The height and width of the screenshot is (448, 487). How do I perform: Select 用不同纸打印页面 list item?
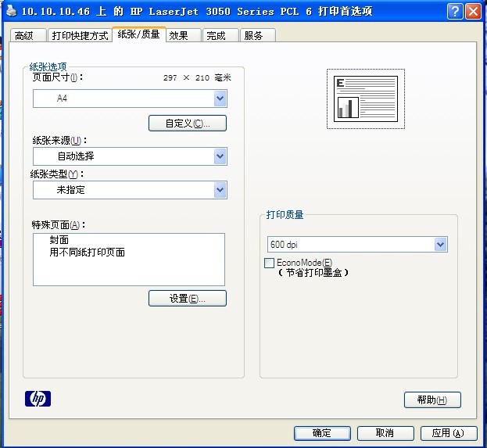pos(88,253)
